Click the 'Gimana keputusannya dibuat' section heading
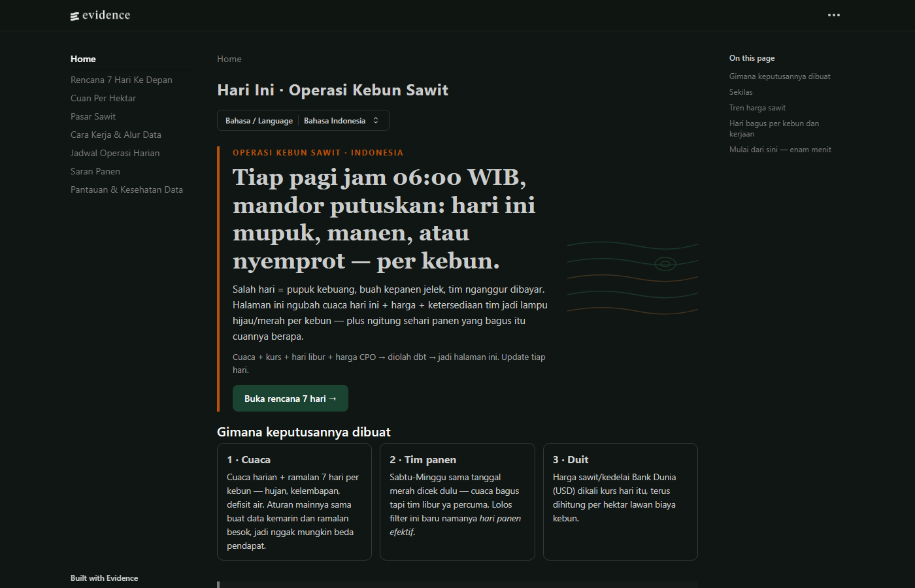The image size is (915, 588). pyautogui.click(x=304, y=432)
